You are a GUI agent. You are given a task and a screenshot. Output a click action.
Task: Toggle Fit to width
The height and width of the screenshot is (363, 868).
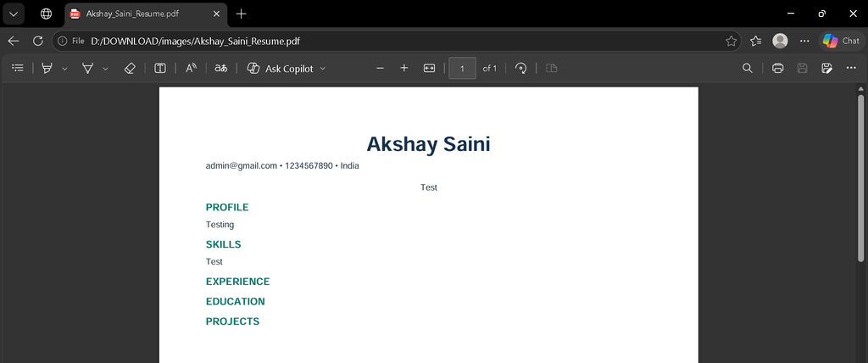click(429, 68)
